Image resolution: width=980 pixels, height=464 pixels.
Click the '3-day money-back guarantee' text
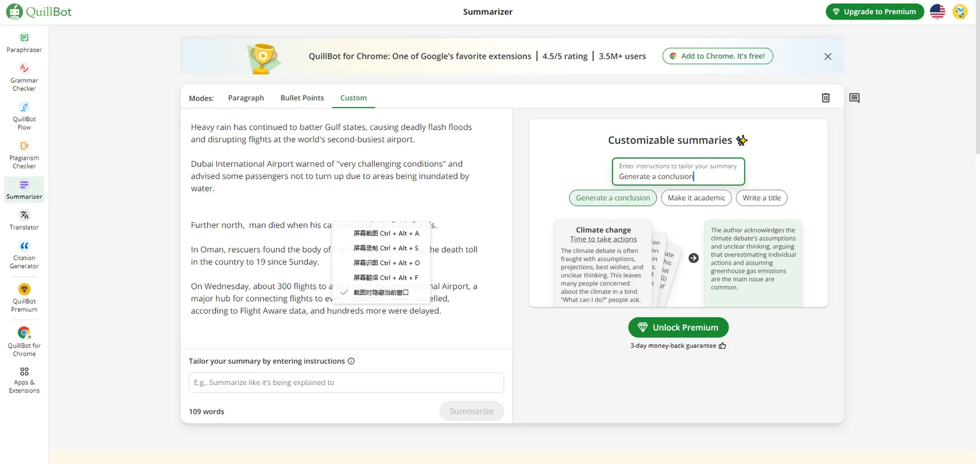[x=673, y=346]
